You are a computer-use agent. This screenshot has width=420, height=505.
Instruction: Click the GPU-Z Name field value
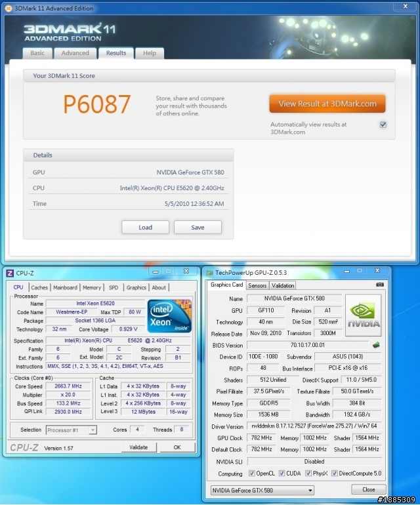click(x=294, y=298)
